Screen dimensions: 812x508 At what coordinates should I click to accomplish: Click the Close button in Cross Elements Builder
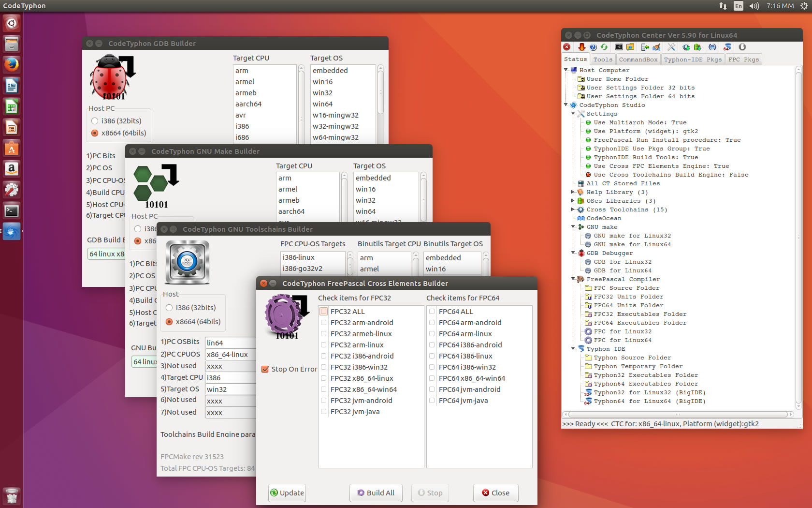[496, 493]
